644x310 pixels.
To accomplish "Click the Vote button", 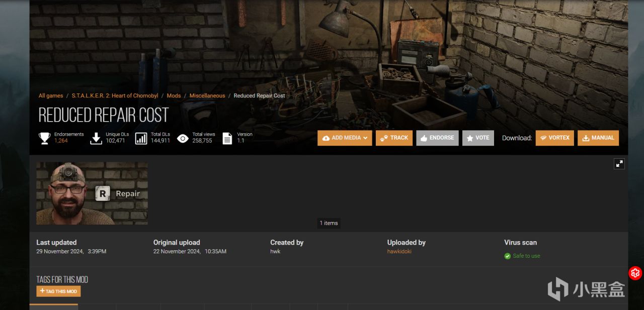I will [478, 138].
